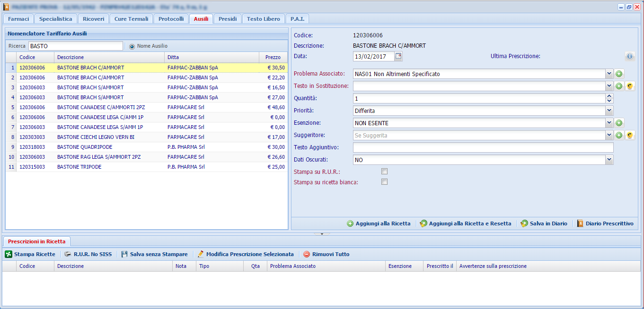Switch to the P.A.I. tab
644x309 pixels.
[x=298, y=19]
